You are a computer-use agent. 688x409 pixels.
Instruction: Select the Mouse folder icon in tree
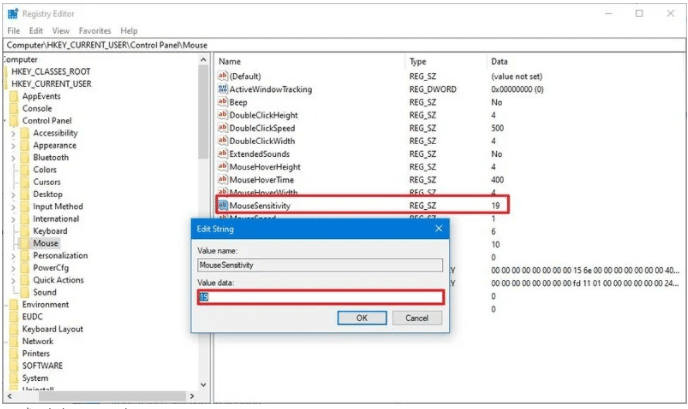[x=24, y=243]
